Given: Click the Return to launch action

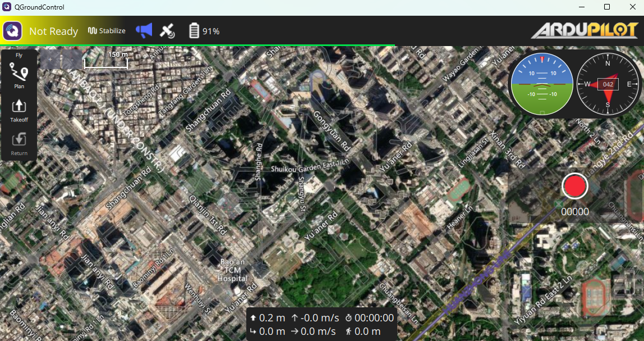Looking at the screenshot, I should pos(19,144).
